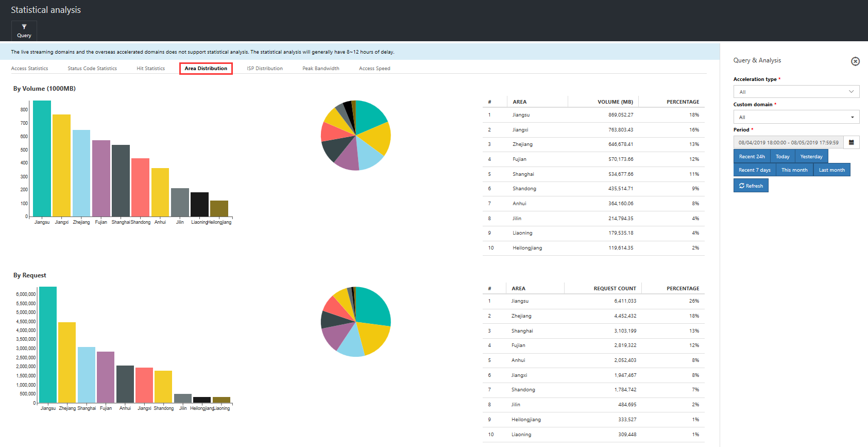This screenshot has width=868, height=447.
Task: Select the Today range button
Action: 782,156
